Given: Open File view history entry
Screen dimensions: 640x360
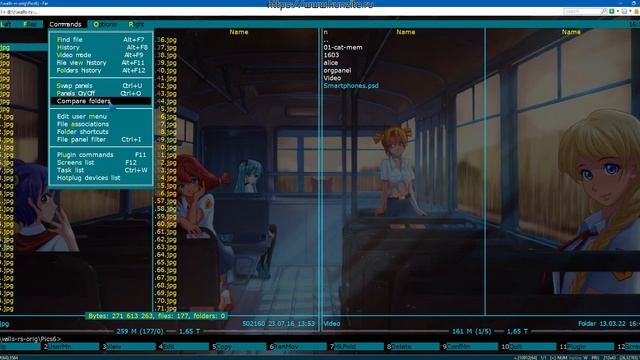Looking at the screenshot, I should point(101,63).
